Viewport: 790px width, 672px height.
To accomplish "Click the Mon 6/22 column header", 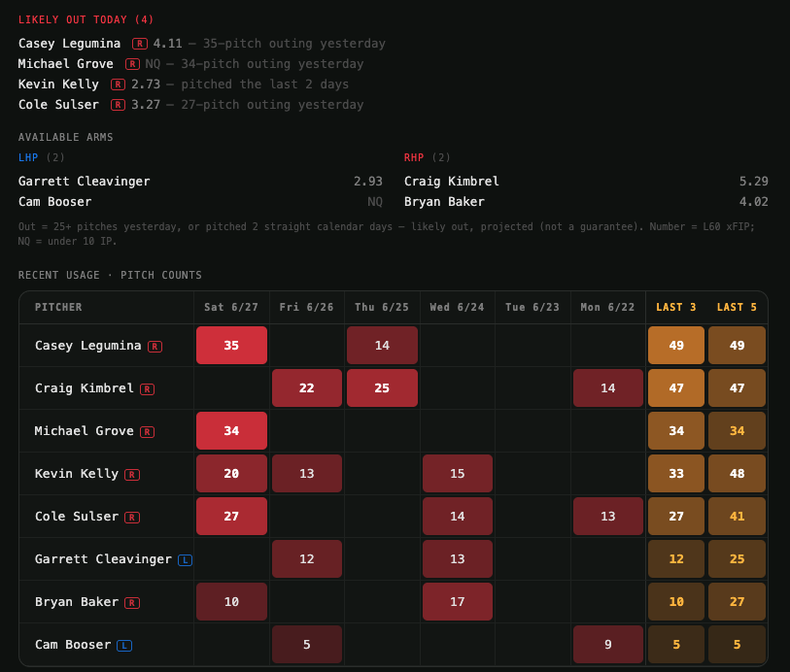I will coord(607,307).
